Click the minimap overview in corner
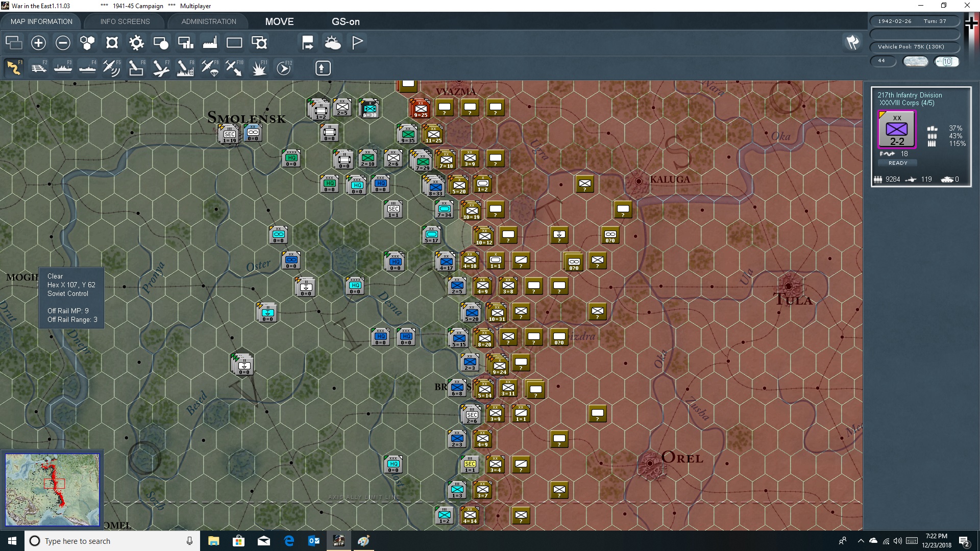Viewport: 980px width, 551px height. coord(52,490)
